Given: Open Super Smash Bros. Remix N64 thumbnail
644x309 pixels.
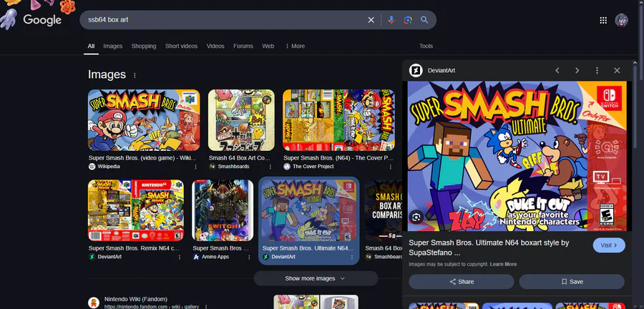Looking at the screenshot, I should pos(136,210).
